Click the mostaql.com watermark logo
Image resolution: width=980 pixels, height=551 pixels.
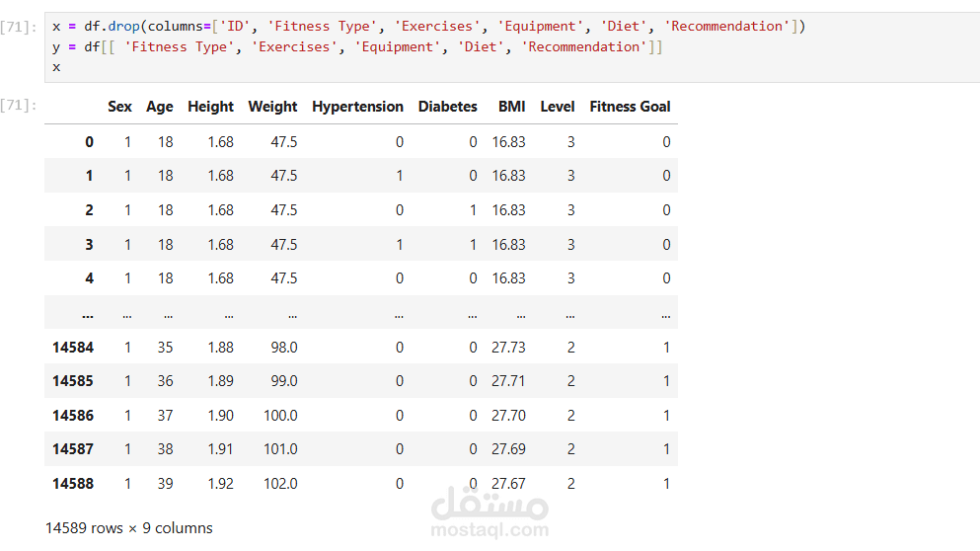[x=490, y=512]
